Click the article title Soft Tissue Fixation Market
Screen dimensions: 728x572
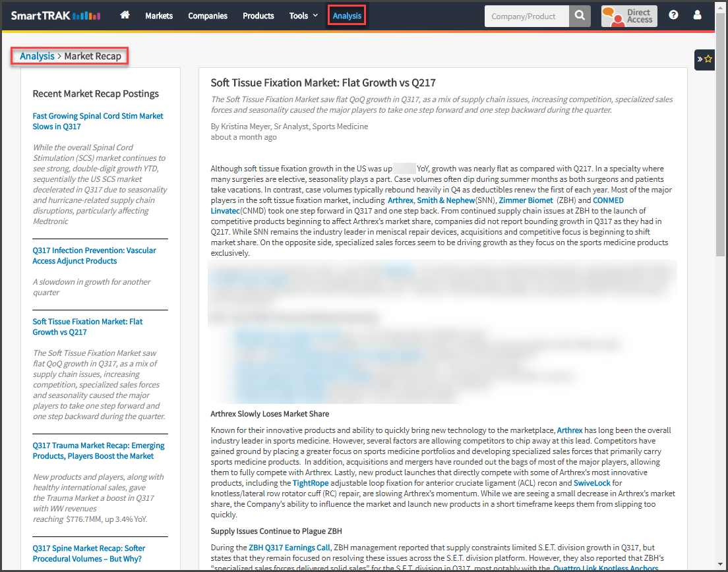click(x=323, y=82)
